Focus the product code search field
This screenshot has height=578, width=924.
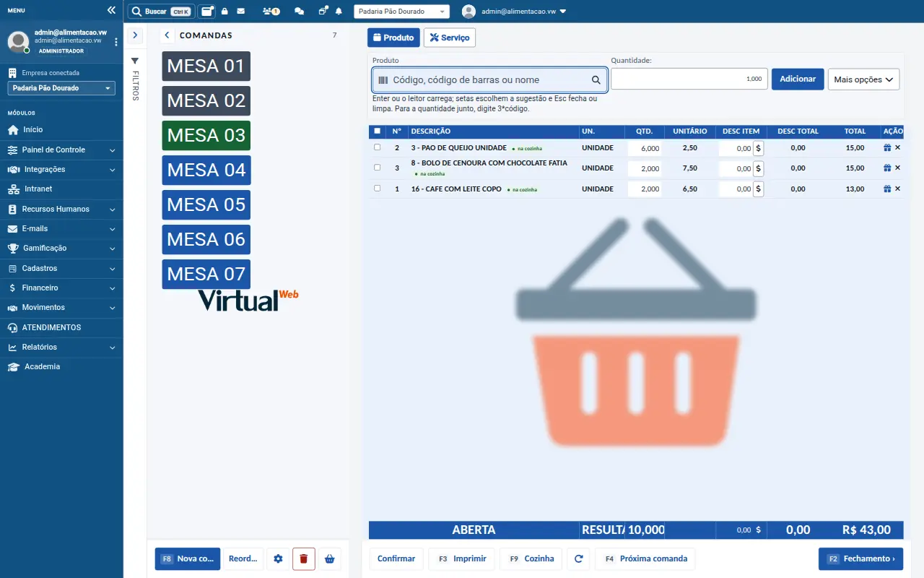tap(490, 80)
